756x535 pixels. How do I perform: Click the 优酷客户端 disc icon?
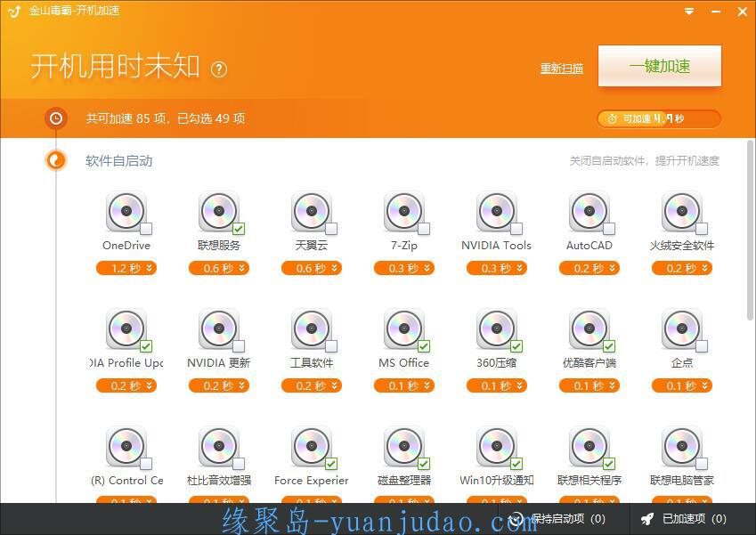589,328
